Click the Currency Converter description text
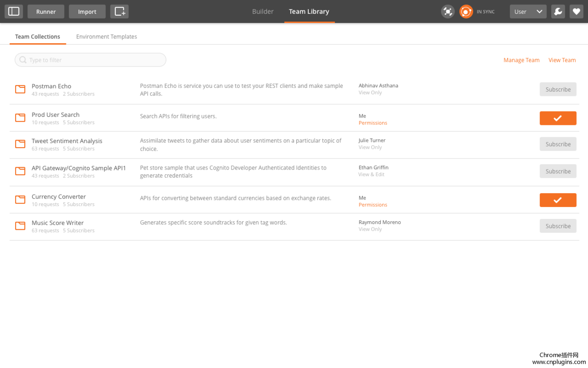The image size is (588, 368). click(x=236, y=198)
